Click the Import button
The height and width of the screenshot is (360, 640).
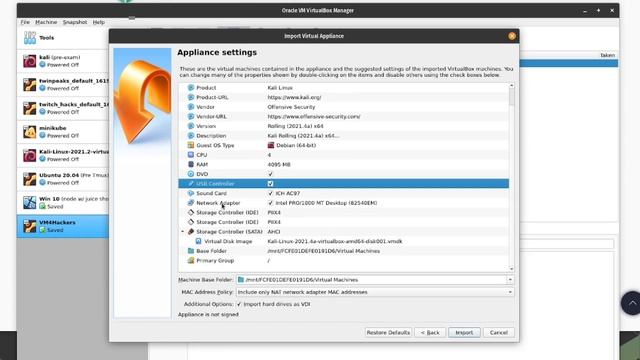point(464,333)
